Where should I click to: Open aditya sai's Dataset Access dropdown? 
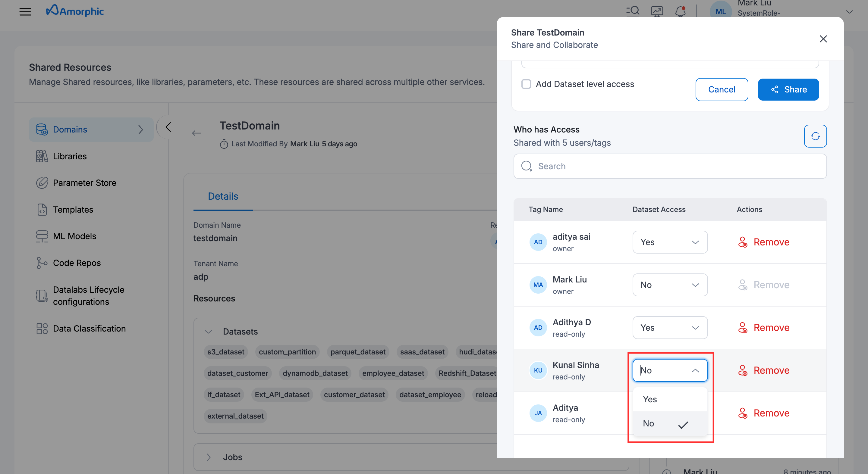pyautogui.click(x=669, y=242)
